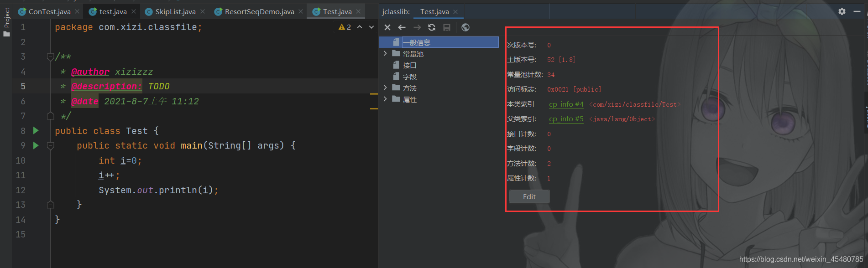Click line number 10 in gutter
The width and height of the screenshot is (868, 268).
[21, 160]
